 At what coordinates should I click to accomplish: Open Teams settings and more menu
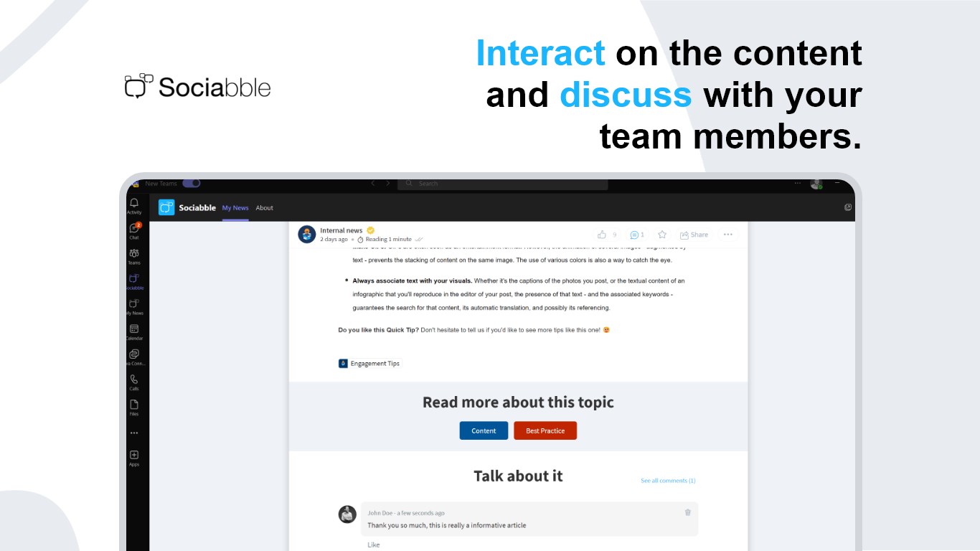798,183
